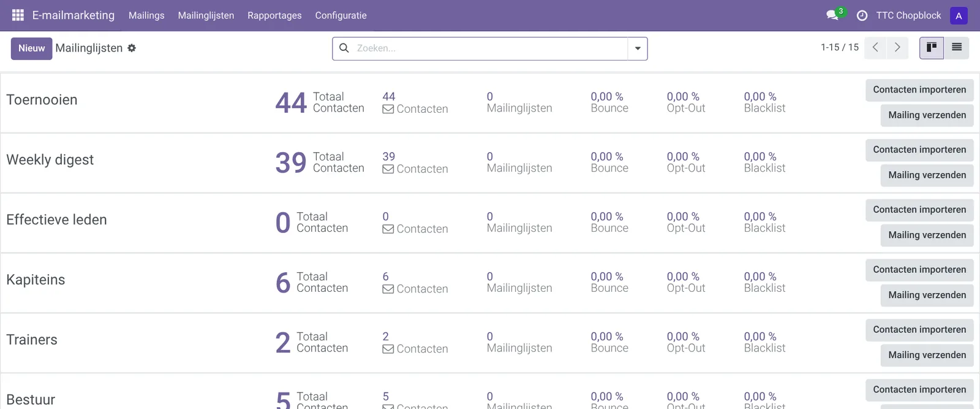This screenshot has height=409, width=980.
Task: Click the Nieuw button
Action: point(31,48)
